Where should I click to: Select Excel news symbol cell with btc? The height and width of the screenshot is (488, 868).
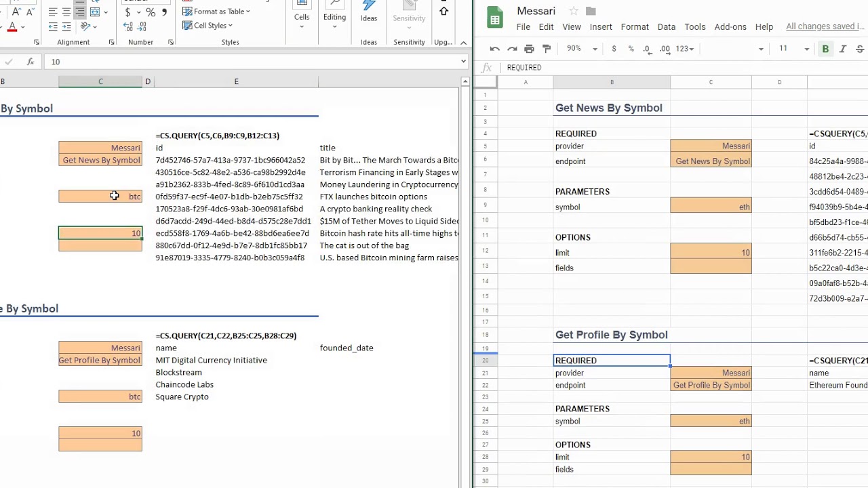click(x=100, y=197)
